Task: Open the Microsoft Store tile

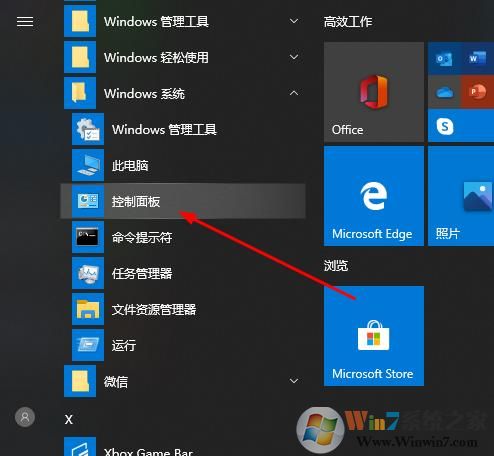Action: coord(374,336)
